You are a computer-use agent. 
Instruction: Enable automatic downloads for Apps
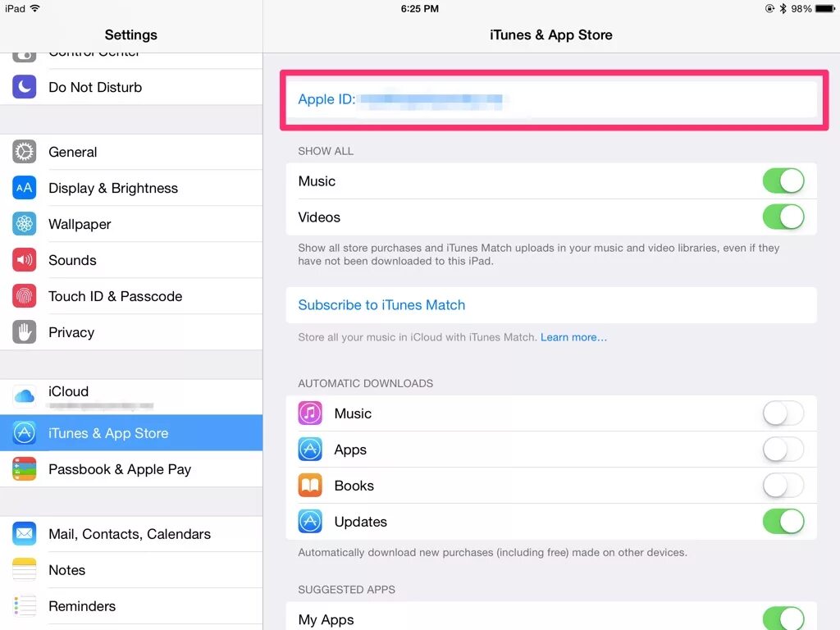coord(783,449)
